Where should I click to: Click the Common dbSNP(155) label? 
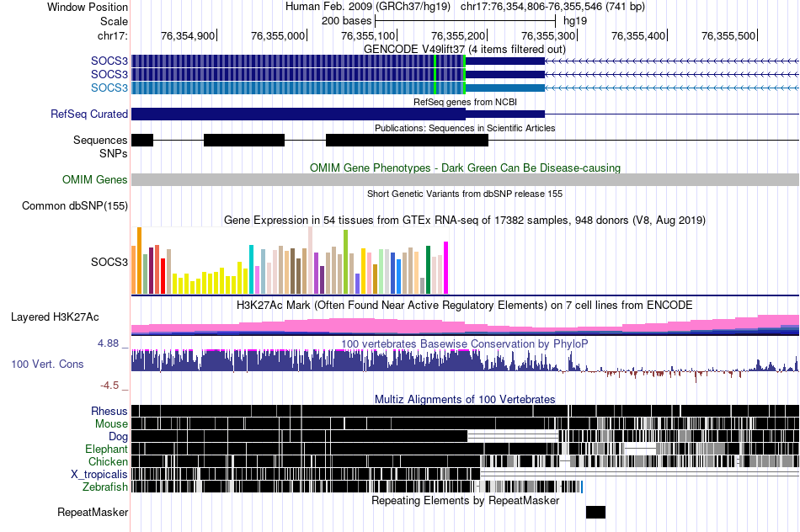click(75, 206)
